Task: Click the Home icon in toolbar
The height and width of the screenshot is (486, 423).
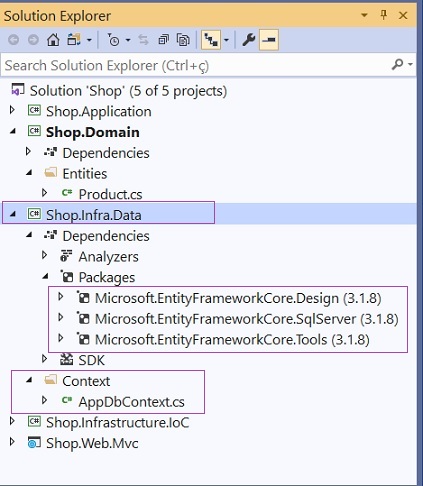Action: coord(53,40)
